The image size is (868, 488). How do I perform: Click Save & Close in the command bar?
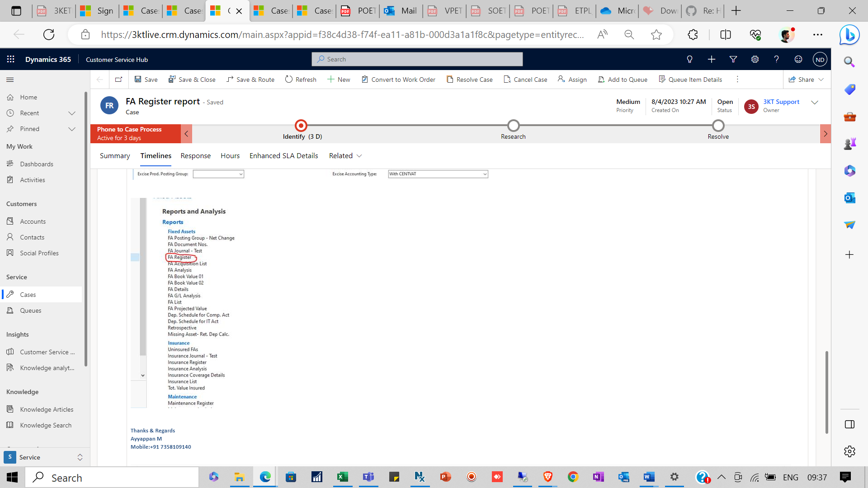point(192,79)
